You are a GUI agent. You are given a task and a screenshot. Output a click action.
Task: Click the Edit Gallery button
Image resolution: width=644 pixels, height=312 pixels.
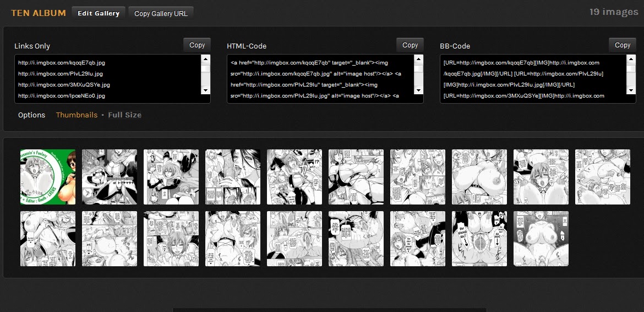coord(99,13)
